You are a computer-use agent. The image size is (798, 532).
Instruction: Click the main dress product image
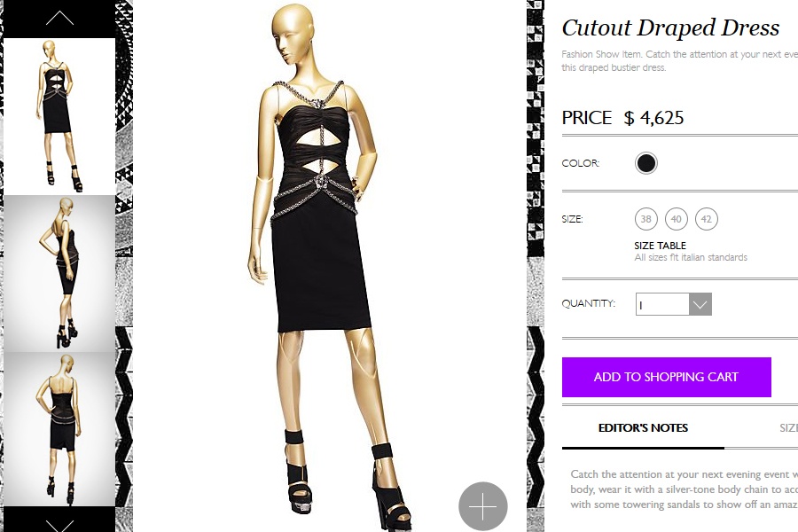(329, 266)
